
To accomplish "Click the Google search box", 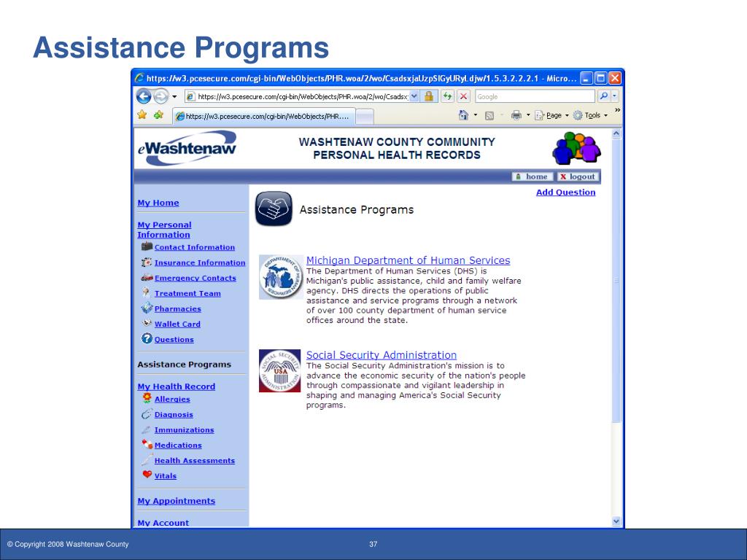I will click(x=535, y=97).
